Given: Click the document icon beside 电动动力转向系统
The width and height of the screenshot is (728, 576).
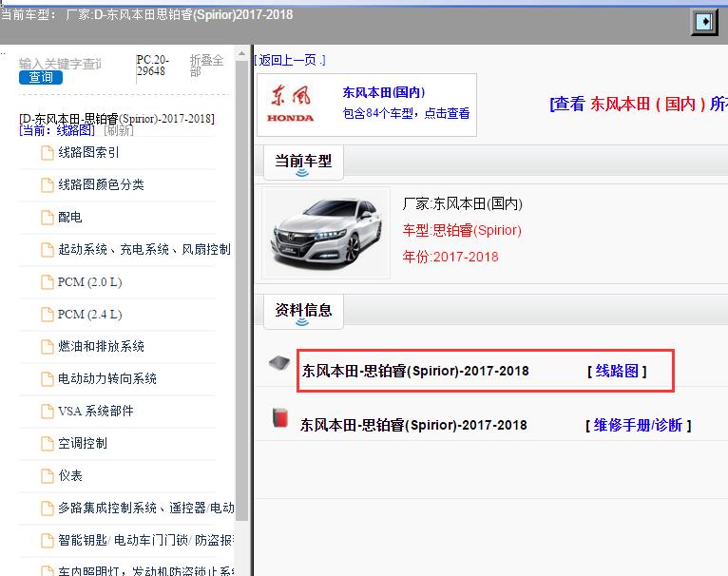Looking at the screenshot, I should (x=47, y=379).
